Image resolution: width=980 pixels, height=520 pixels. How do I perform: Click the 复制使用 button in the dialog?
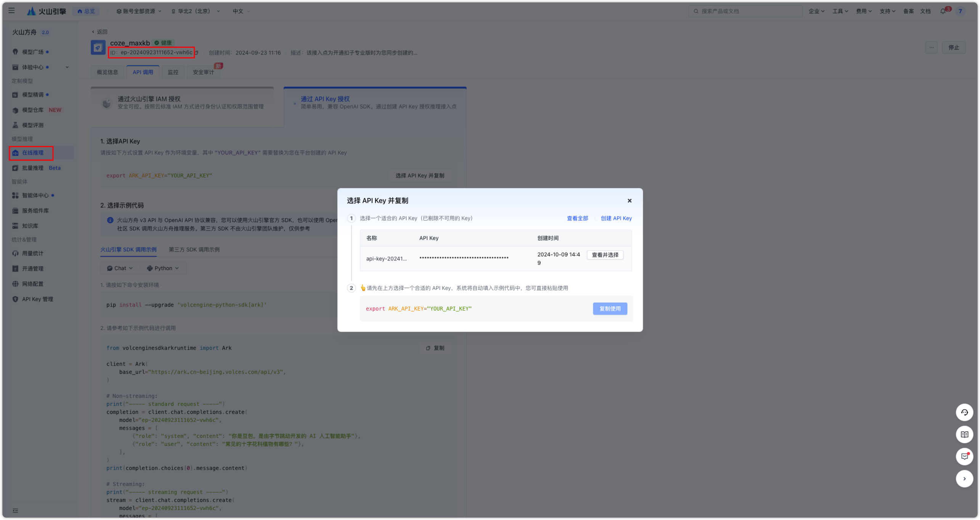[610, 308]
